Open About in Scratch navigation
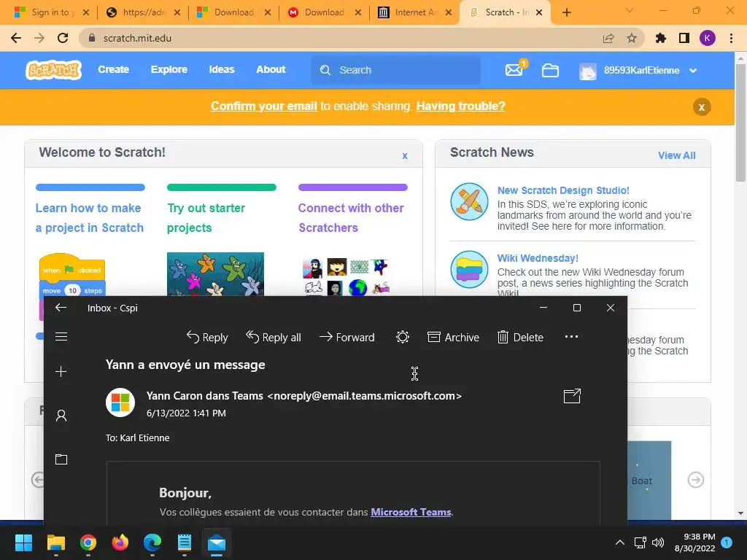 (271, 69)
